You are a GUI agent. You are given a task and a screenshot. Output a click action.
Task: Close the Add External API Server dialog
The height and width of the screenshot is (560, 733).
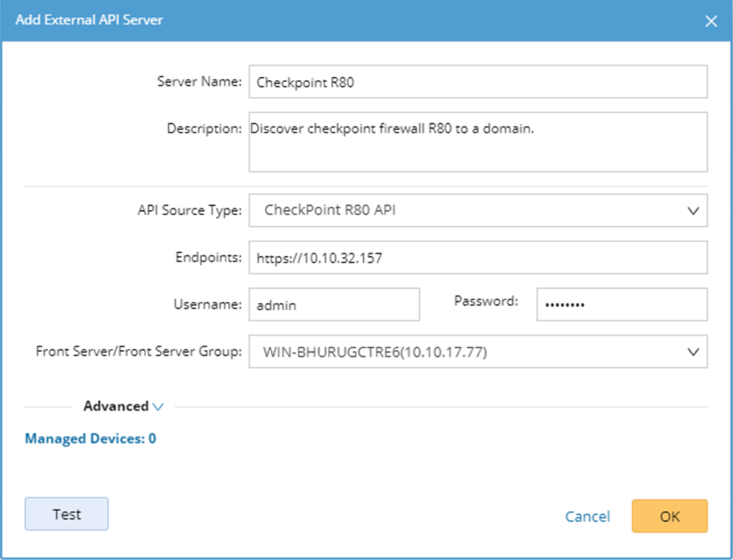pyautogui.click(x=711, y=21)
